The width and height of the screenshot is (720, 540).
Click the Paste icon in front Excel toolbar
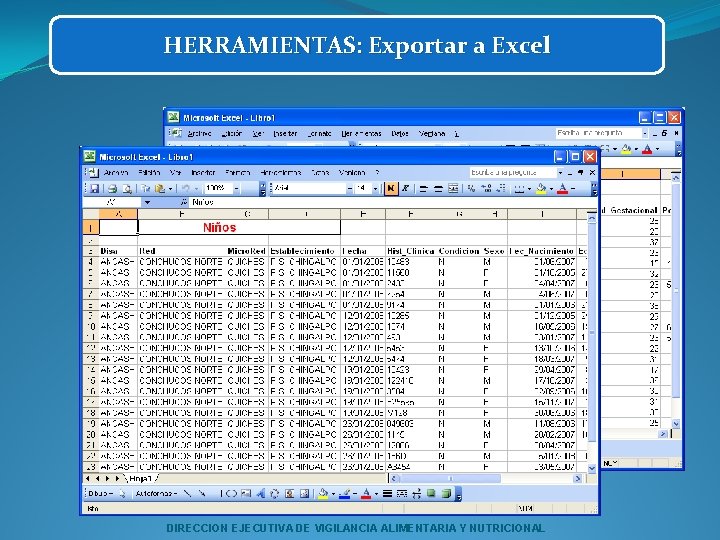pos(160,188)
